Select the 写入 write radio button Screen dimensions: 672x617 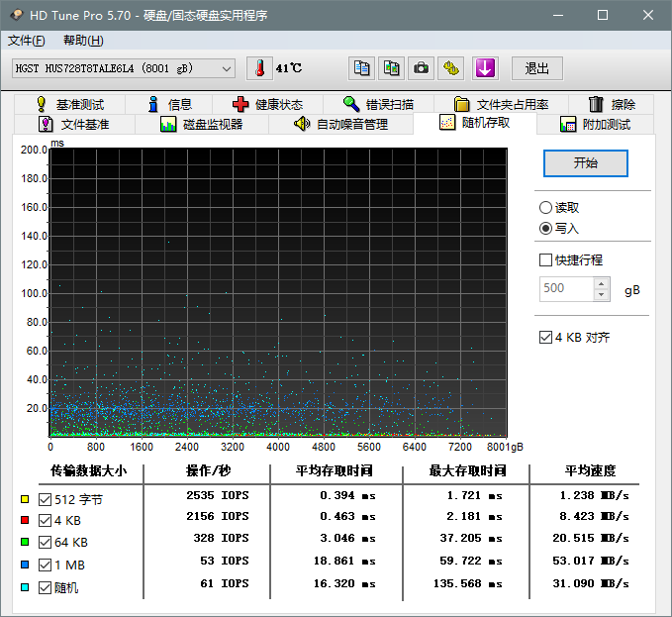(545, 228)
